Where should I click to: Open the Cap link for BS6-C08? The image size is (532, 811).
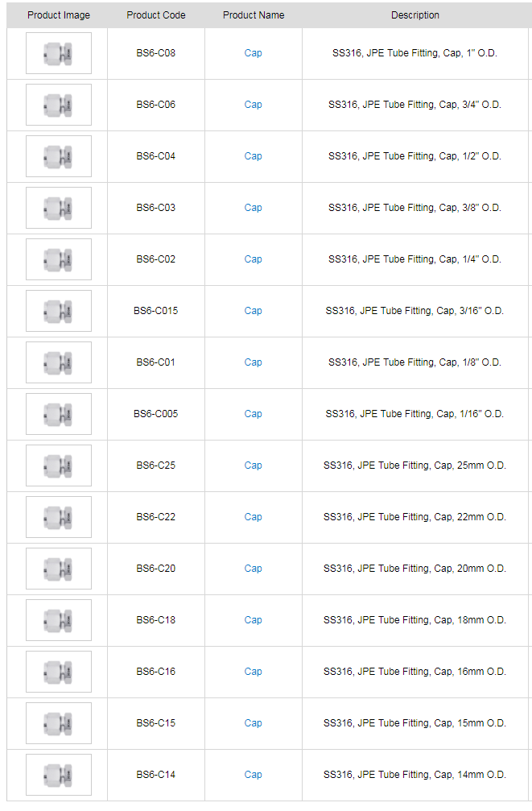253,53
